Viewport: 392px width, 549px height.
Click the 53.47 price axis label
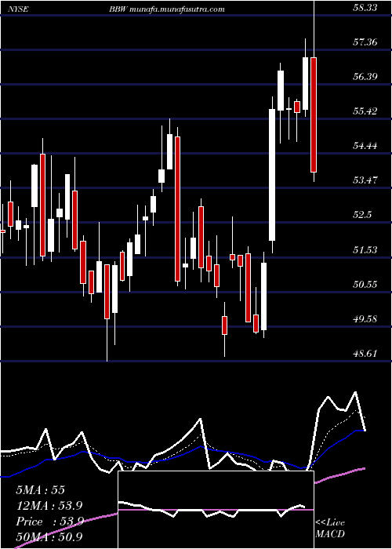click(x=365, y=180)
